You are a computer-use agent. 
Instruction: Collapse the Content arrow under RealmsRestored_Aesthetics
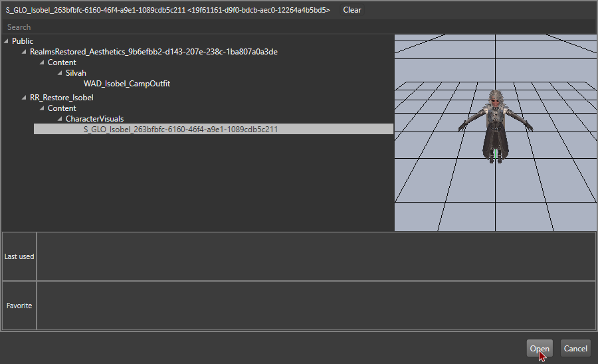tap(42, 62)
